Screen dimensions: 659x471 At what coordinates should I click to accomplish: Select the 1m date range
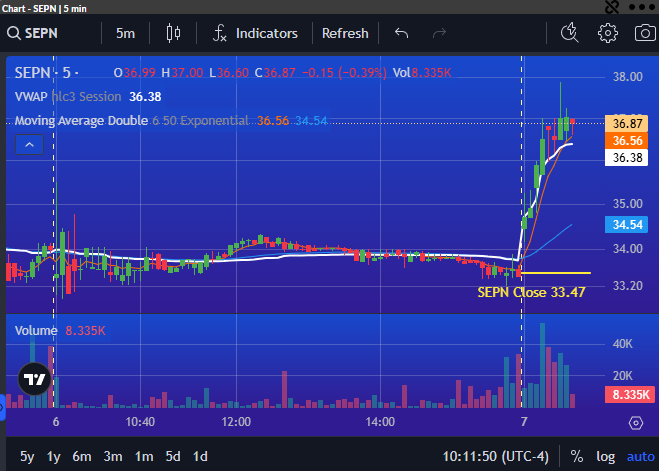point(144,456)
